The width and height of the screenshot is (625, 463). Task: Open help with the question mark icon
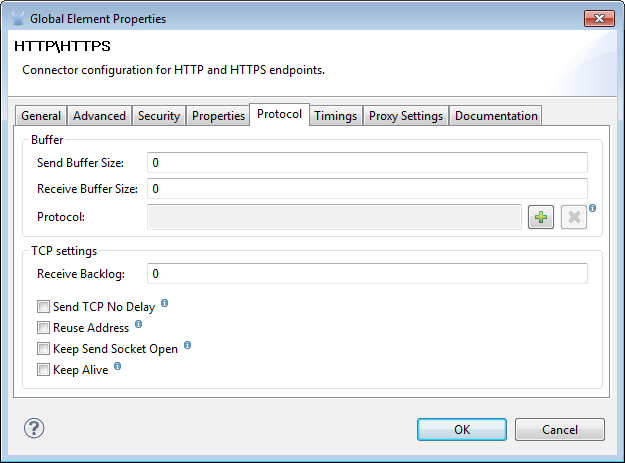pos(35,428)
